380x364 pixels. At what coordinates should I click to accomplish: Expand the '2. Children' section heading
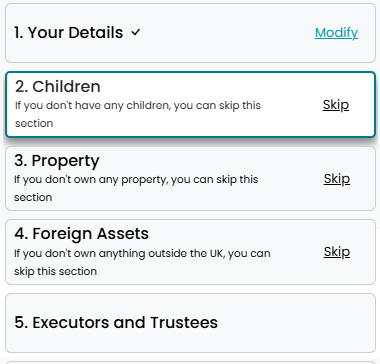point(58,87)
